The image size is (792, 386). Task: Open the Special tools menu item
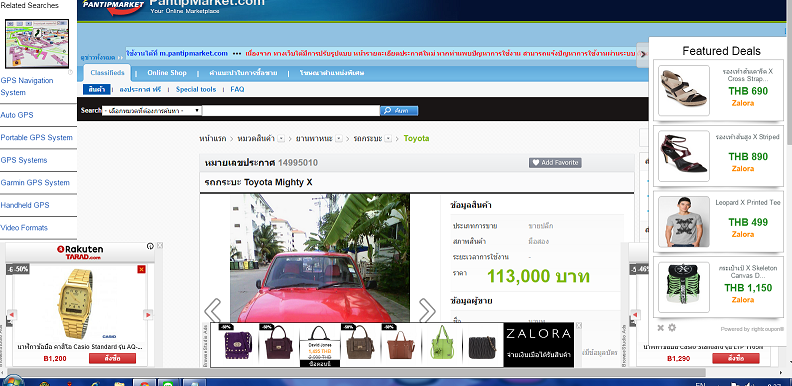(196, 89)
